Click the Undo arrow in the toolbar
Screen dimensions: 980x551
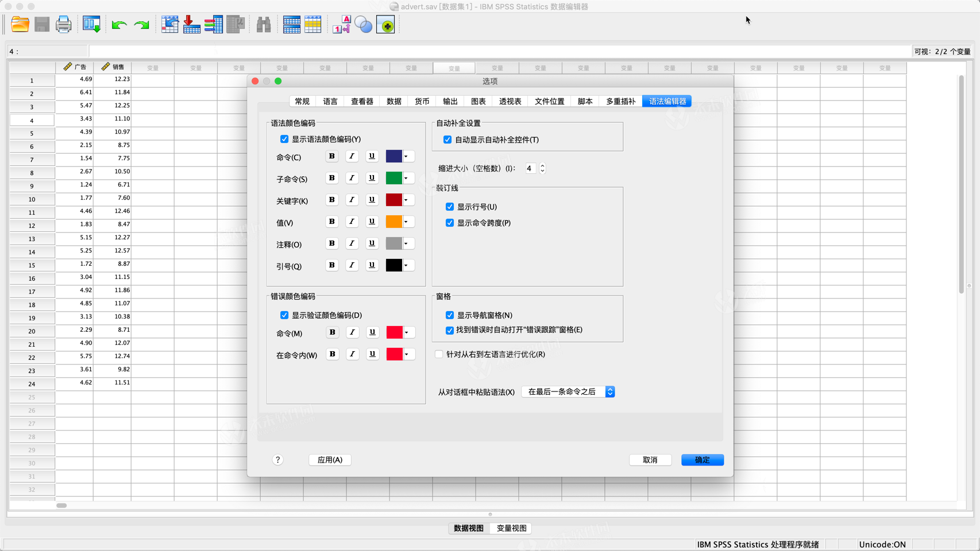coord(119,24)
